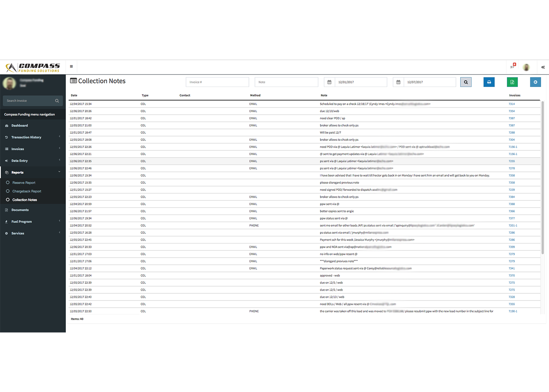Viewport: 549px width, 392px height.
Task: Click the settings gears icon in header
Action: pyautogui.click(x=543, y=67)
